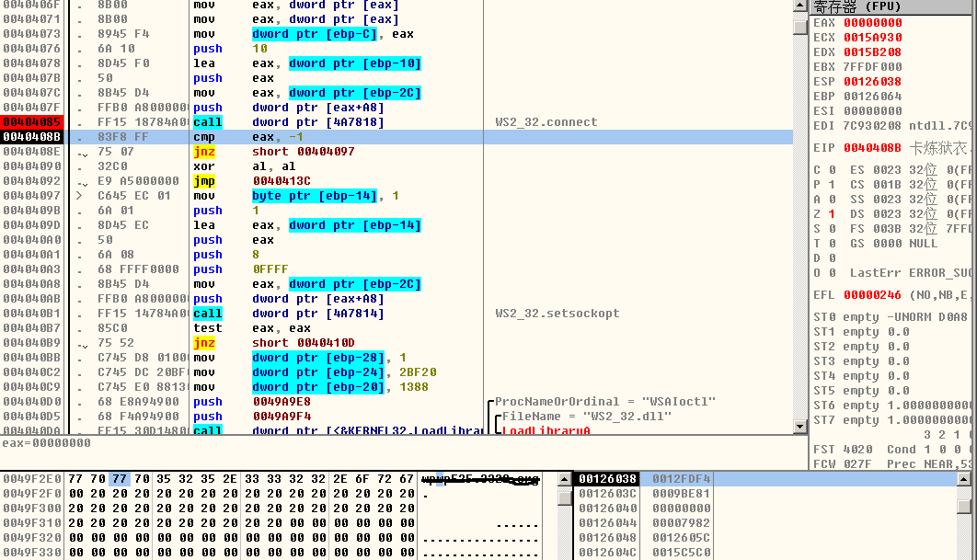Viewport: 977px width, 560px height.
Task: Select EBP register value 00126064
Action: pyautogui.click(x=872, y=97)
